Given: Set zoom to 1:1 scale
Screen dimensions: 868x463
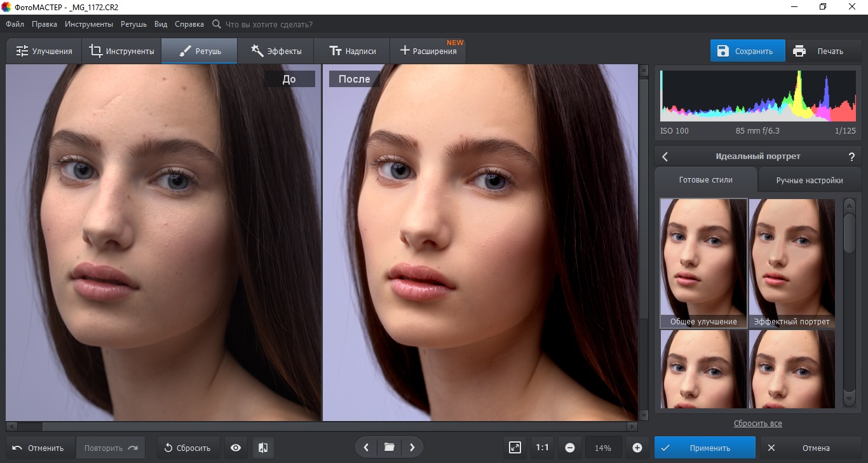Looking at the screenshot, I should (542, 448).
